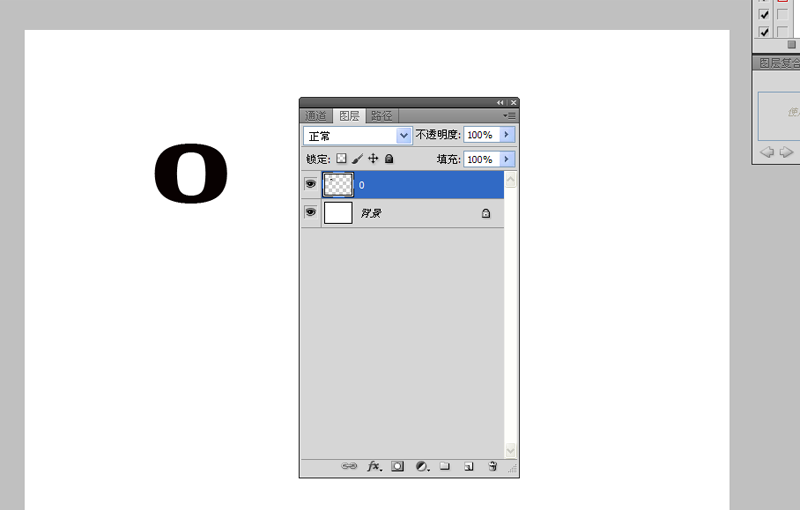Add a layer mask
The width and height of the screenshot is (800, 510).
pyautogui.click(x=397, y=466)
